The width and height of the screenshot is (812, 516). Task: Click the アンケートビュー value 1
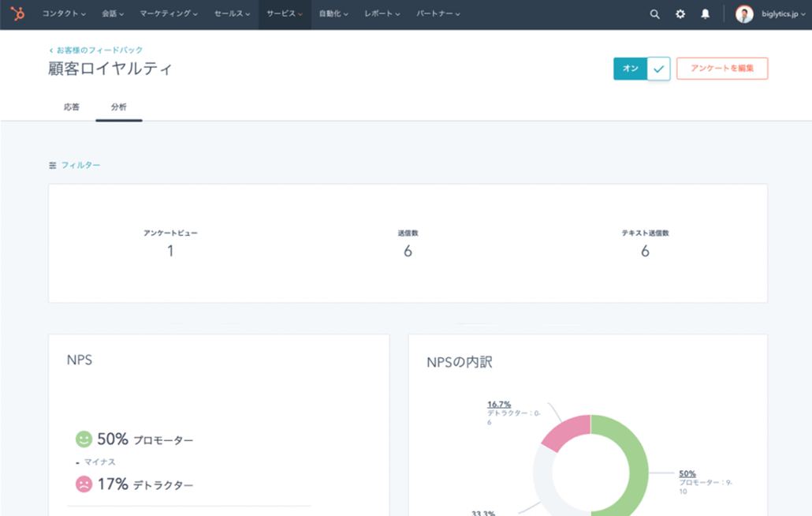point(170,251)
